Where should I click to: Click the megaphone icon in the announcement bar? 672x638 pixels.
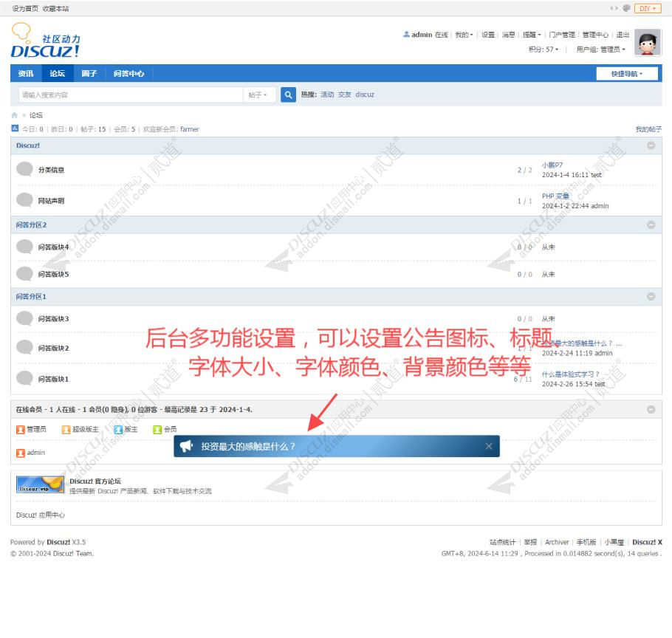[x=186, y=446]
